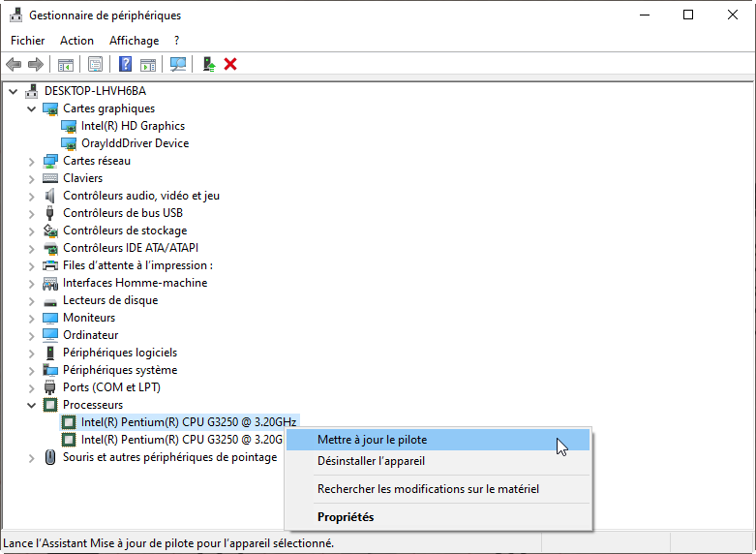
Task: Choose Désinstaller l'appareil
Action: tap(438, 461)
